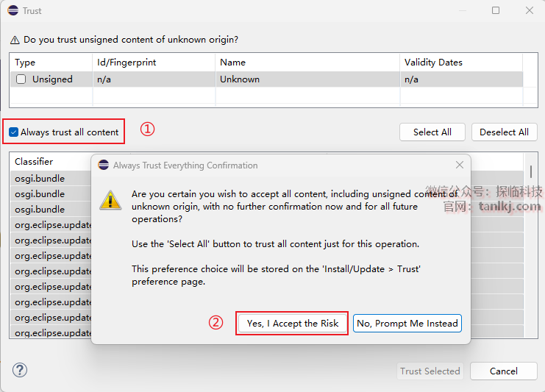Toggle the Always trust all content checkbox
The width and height of the screenshot is (545, 392).
click(14, 132)
